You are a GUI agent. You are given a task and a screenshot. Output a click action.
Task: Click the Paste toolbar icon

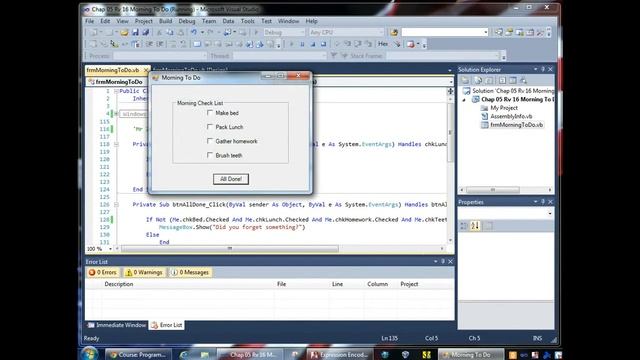tap(180, 32)
